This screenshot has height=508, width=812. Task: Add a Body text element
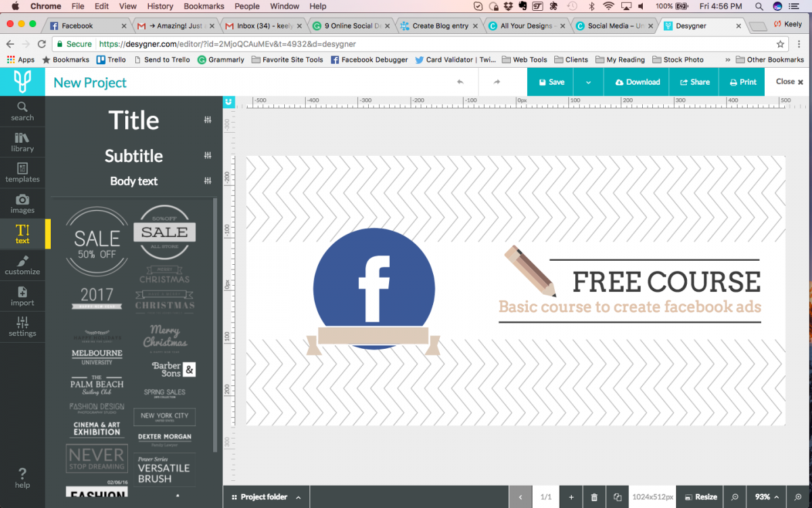pyautogui.click(x=133, y=181)
